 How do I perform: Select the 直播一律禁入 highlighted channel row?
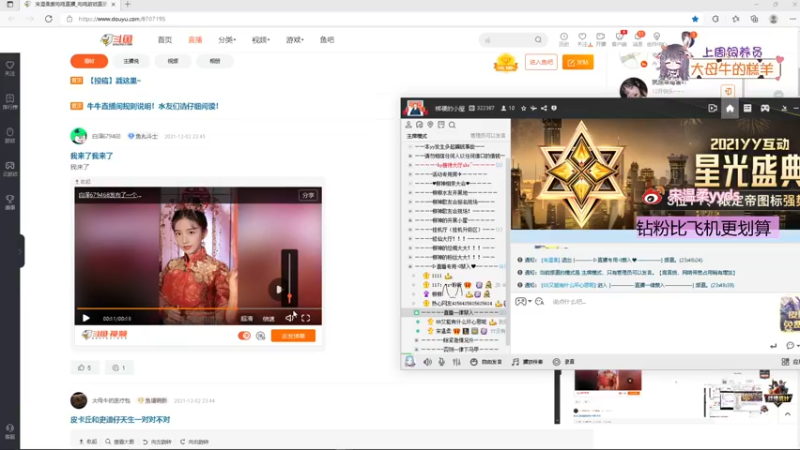tap(457, 312)
